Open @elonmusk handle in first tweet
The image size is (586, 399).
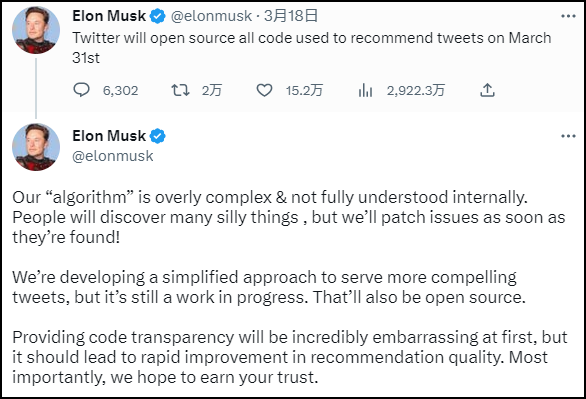212,16
